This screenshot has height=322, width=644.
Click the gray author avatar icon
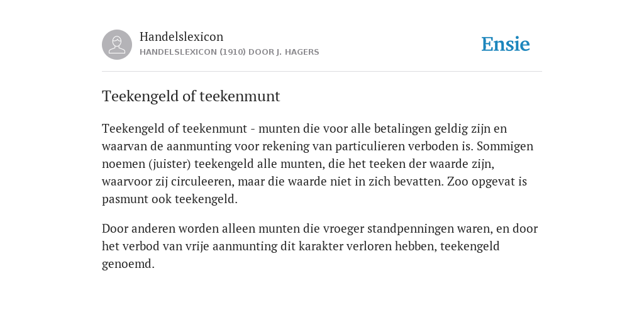[117, 45]
